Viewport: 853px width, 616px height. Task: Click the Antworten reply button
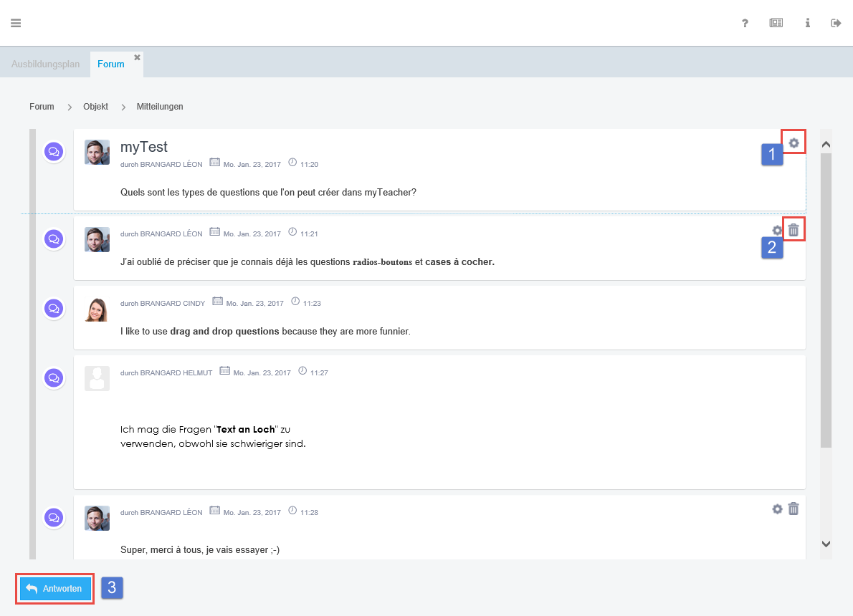(56, 589)
